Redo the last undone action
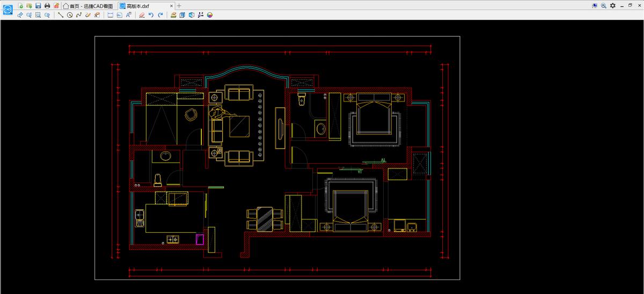The image size is (644, 294). pyautogui.click(x=160, y=15)
